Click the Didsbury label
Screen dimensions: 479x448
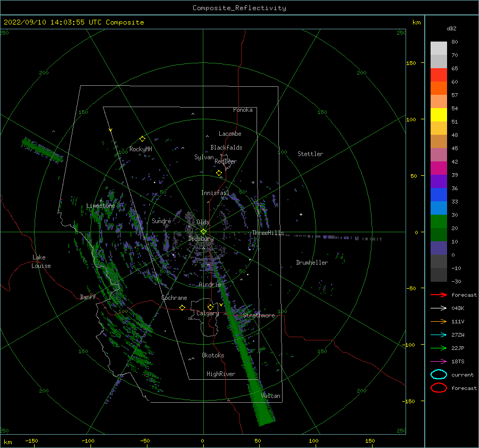[201, 239]
